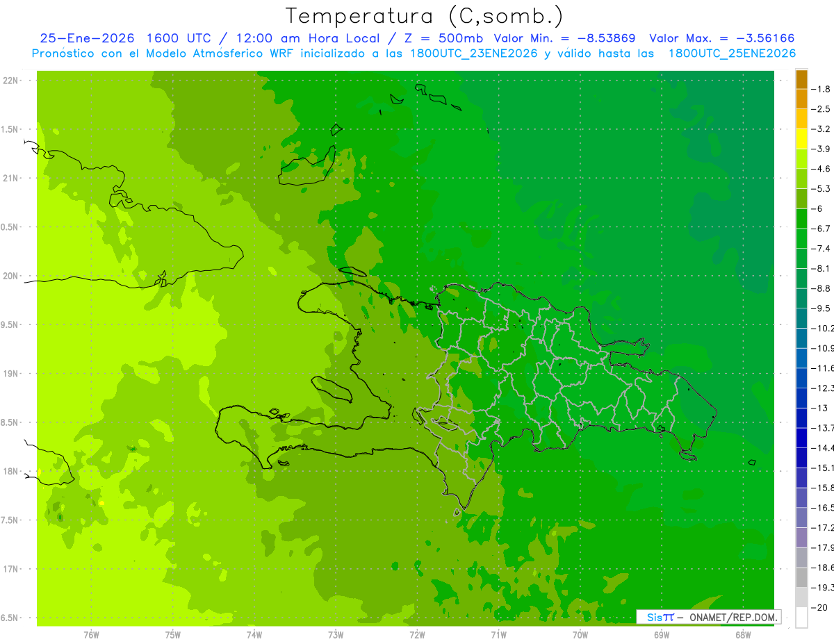Select the yellow swatch between -3.2 and -3.9

pyautogui.click(x=801, y=138)
